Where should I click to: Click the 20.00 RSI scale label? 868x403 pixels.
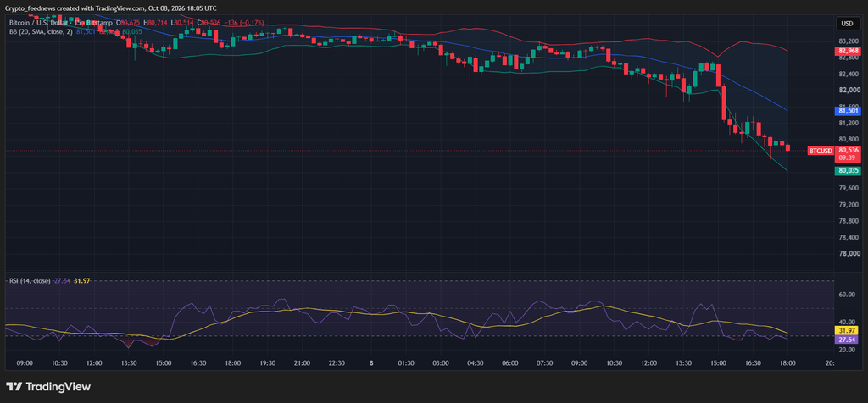click(x=848, y=350)
